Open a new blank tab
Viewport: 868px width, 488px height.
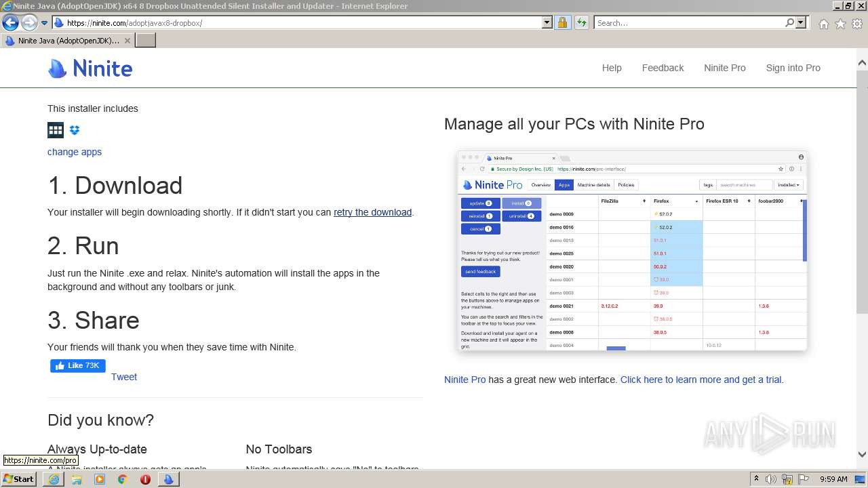tap(146, 41)
